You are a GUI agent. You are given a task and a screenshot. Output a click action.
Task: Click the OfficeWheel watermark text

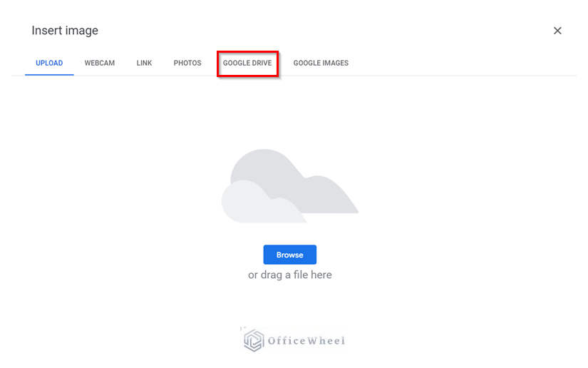tap(306, 341)
